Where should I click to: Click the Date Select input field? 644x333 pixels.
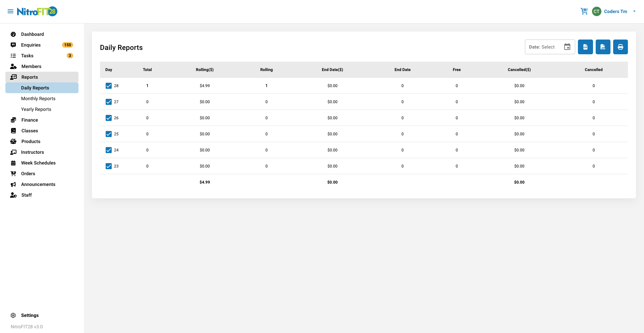543,47
